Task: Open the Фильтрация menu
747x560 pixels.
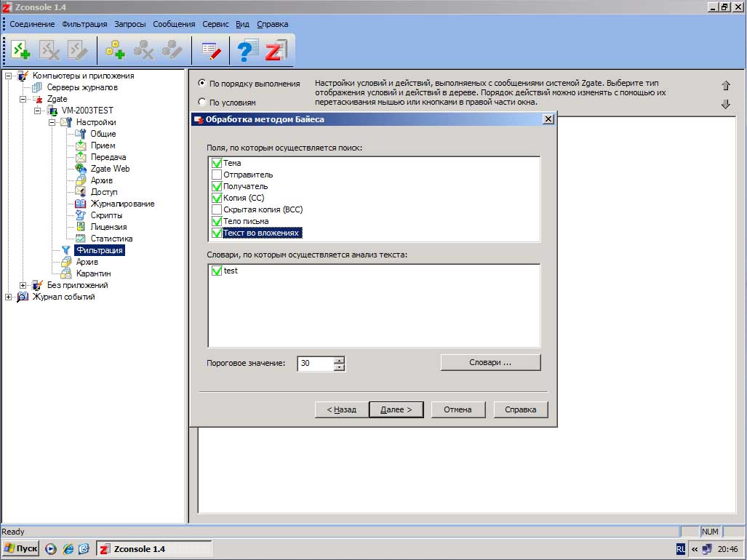Action: (84, 24)
